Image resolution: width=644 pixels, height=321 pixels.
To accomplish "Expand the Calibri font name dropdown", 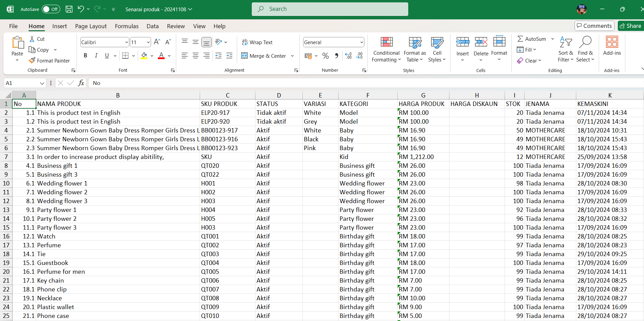I will pyautogui.click(x=127, y=42).
